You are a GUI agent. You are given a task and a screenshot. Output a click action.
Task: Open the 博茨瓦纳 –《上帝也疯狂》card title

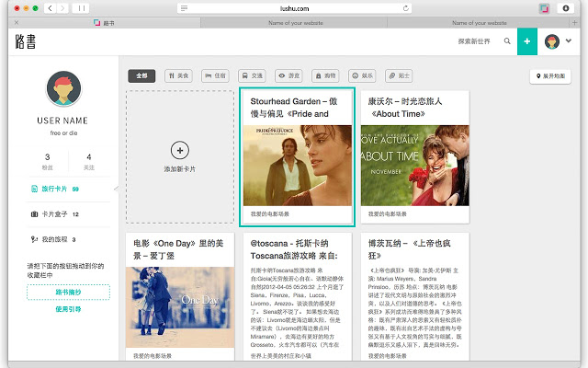(x=409, y=249)
